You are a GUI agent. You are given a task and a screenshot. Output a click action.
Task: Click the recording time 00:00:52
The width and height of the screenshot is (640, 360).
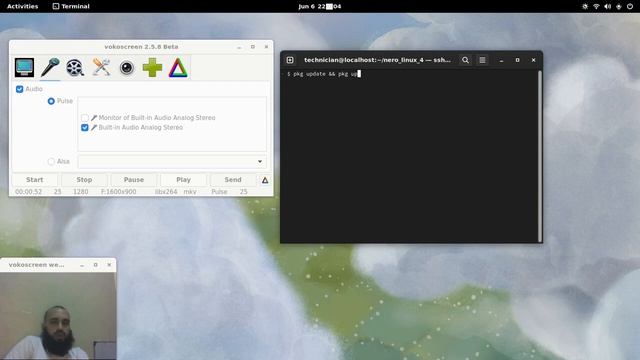[x=29, y=191]
